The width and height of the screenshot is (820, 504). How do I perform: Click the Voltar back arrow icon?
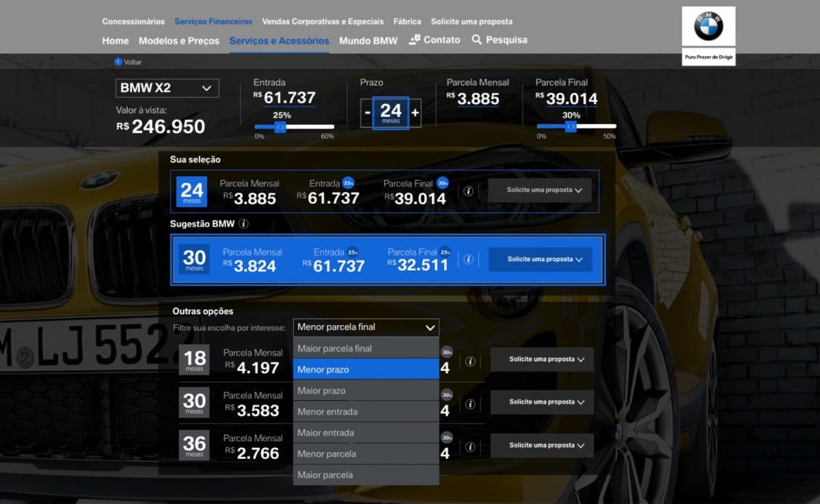tap(116, 62)
